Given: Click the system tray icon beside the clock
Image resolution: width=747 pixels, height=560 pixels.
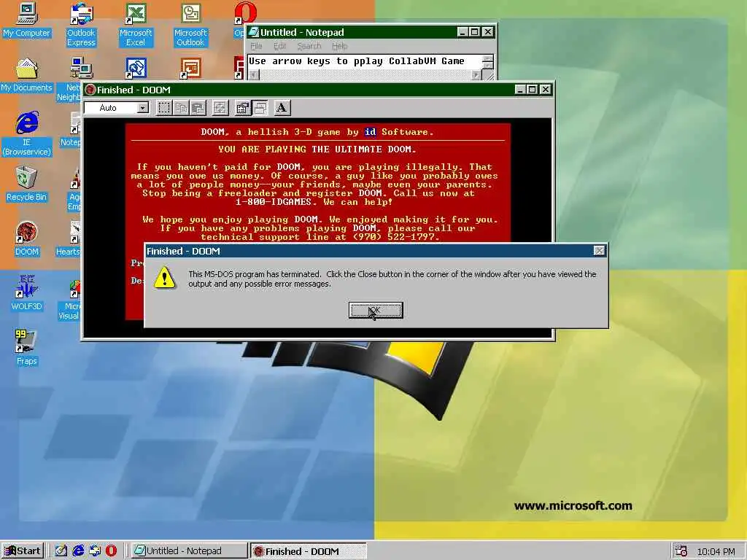Looking at the screenshot, I should [x=681, y=551].
